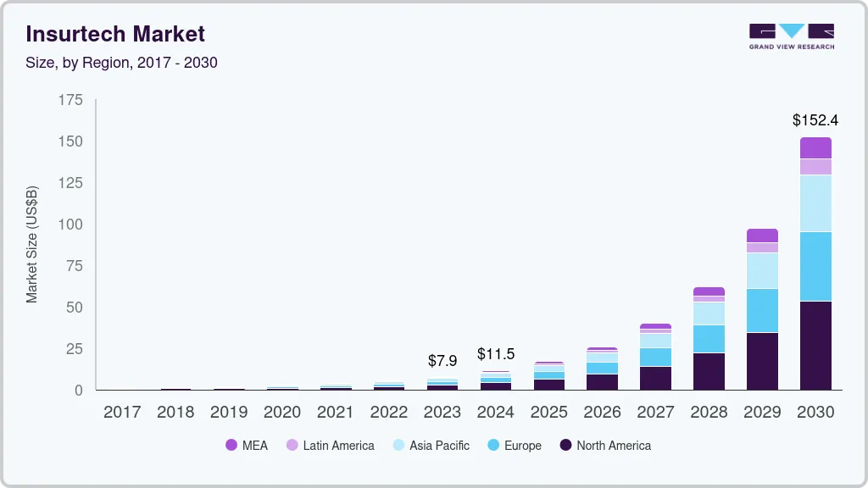The width and height of the screenshot is (868, 488).
Task: Click the North America legend dot
Action: click(x=566, y=446)
